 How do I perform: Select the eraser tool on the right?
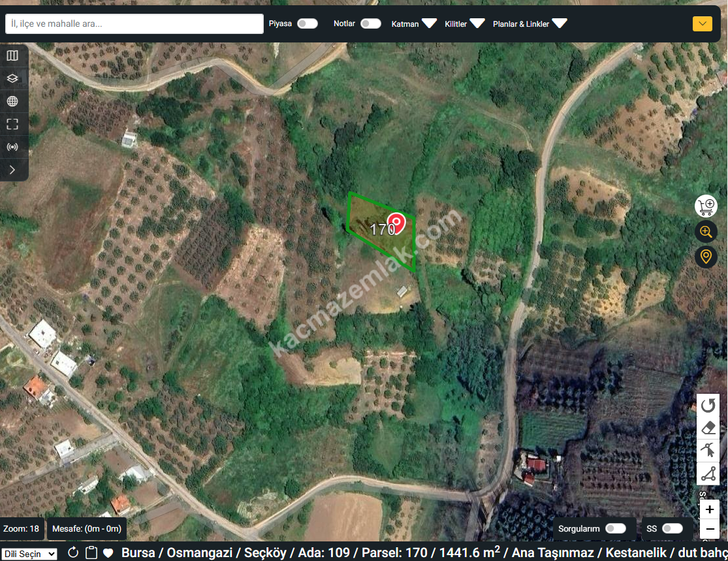click(x=708, y=428)
